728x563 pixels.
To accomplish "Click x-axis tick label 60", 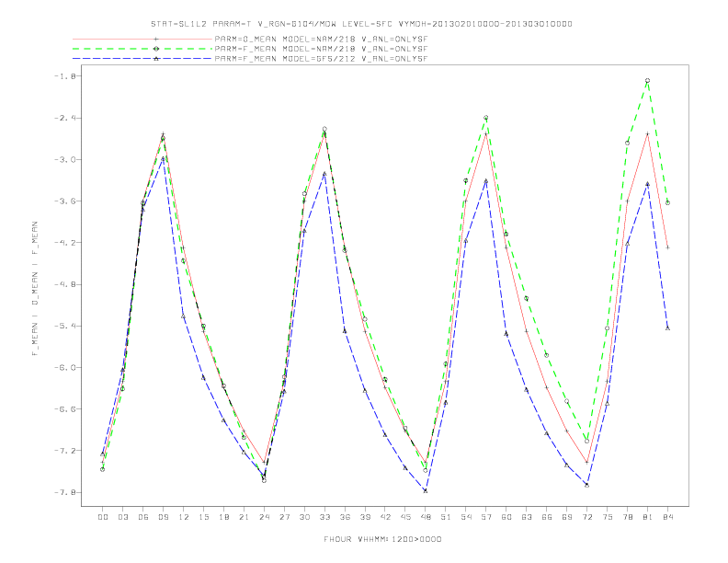I will click(506, 517).
